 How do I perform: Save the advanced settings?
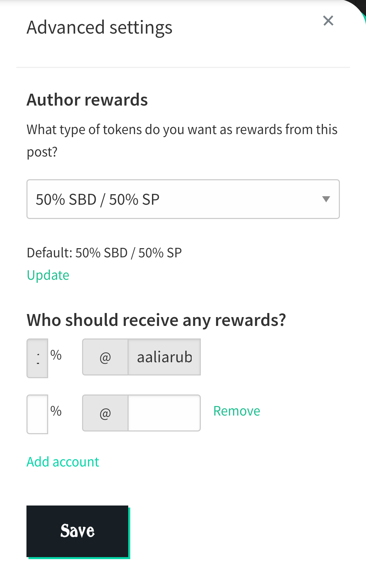[x=78, y=531]
